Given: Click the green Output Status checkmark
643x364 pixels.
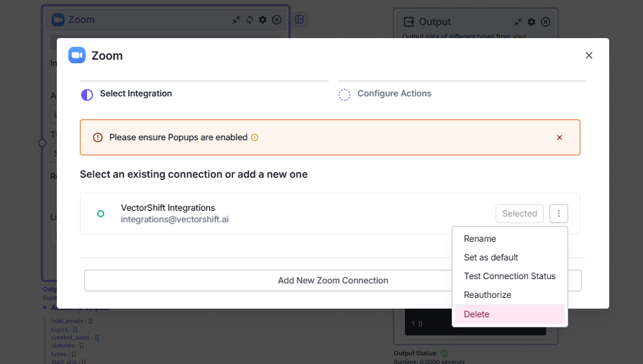Looking at the screenshot, I should 444,353.
